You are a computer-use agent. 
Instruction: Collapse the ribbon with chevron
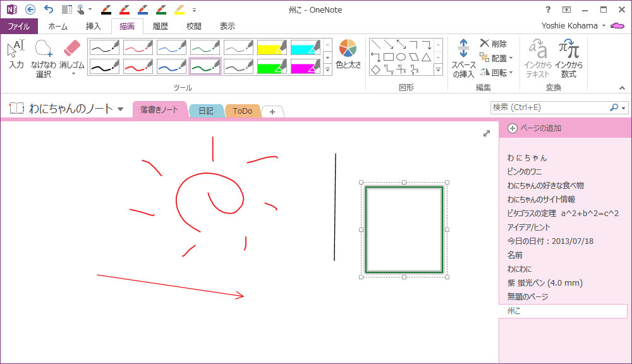(x=622, y=88)
